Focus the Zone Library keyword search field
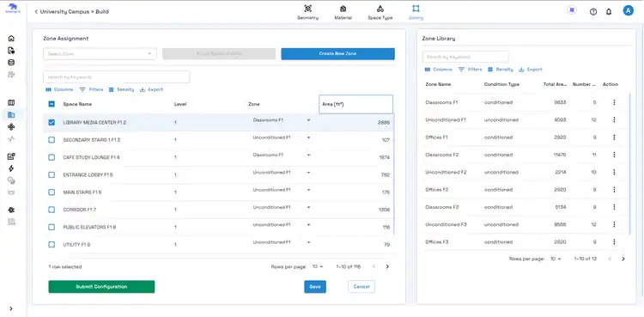 (x=465, y=57)
